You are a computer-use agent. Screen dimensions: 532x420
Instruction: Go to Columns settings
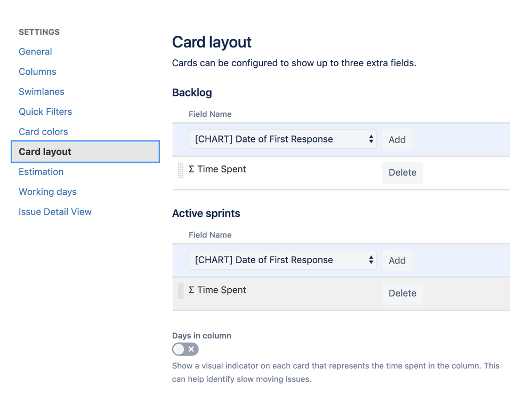[37, 72]
